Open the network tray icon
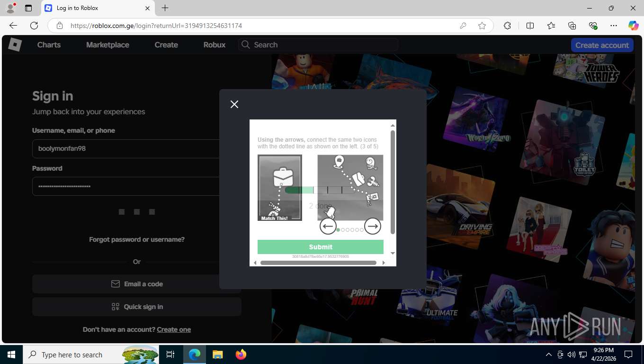This screenshot has width=644, height=364. (582, 355)
